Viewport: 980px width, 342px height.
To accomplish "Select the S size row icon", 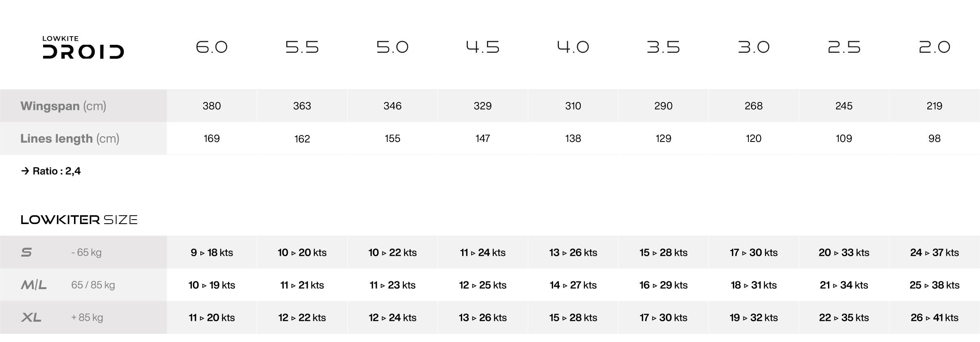I will point(26,253).
